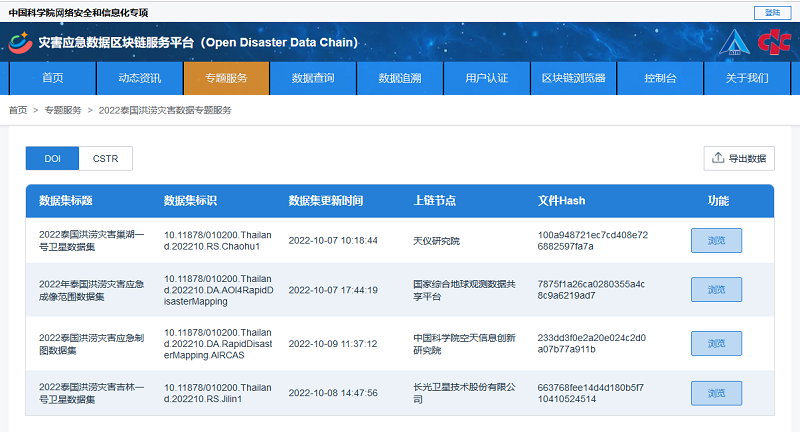Open the 数据查询 navigation item
800x432 pixels.
[x=313, y=78]
